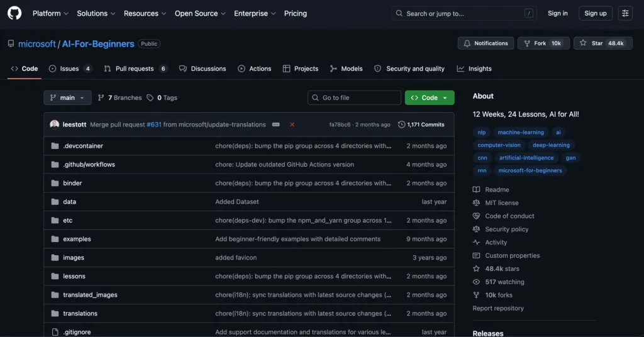Open the .gitignore file

coord(77,332)
